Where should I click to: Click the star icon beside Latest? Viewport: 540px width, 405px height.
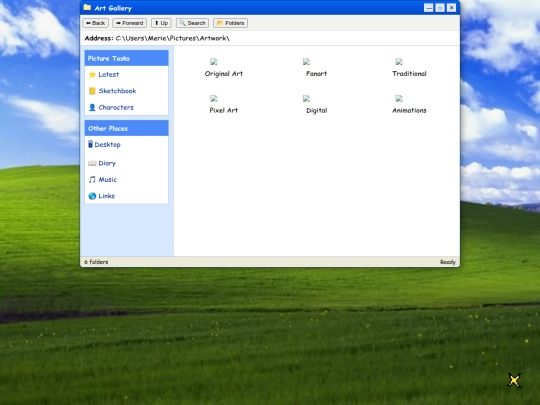click(x=92, y=74)
